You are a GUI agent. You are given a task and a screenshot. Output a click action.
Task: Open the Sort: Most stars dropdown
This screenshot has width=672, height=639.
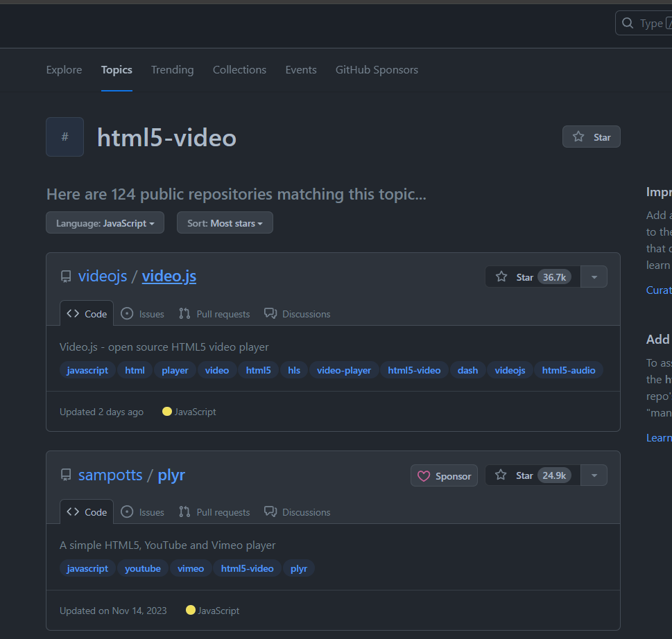[x=225, y=222]
